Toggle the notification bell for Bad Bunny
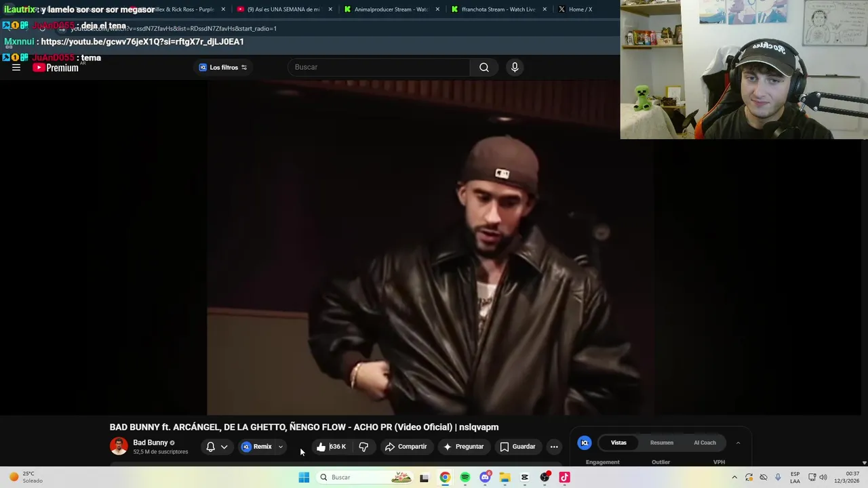This screenshot has height=488, width=868. [x=210, y=447]
